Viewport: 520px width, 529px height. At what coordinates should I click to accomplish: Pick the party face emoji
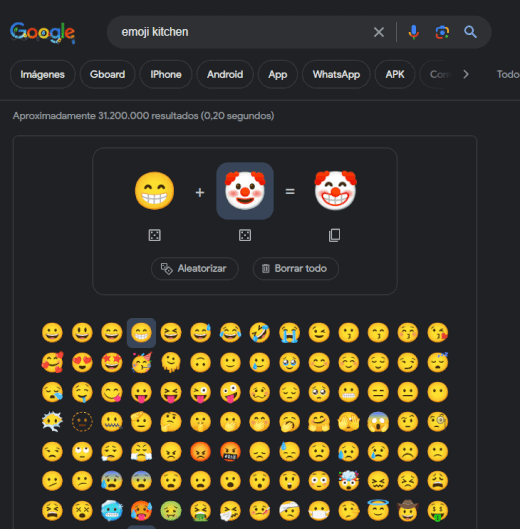pyautogui.click(x=141, y=362)
